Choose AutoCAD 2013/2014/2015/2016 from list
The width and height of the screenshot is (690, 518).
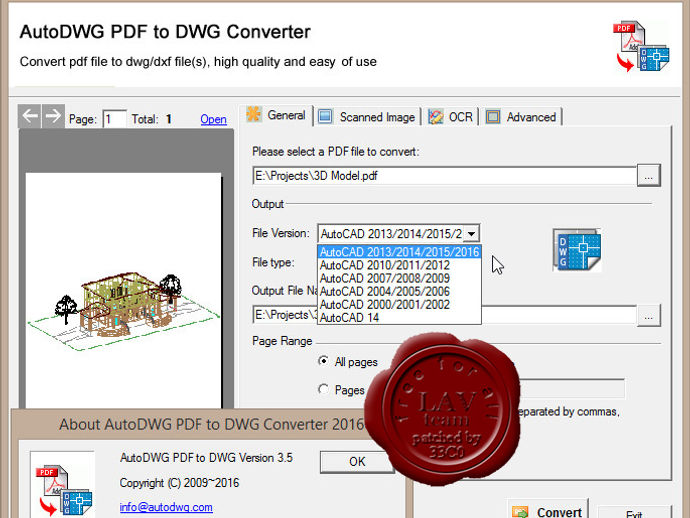[x=399, y=252]
